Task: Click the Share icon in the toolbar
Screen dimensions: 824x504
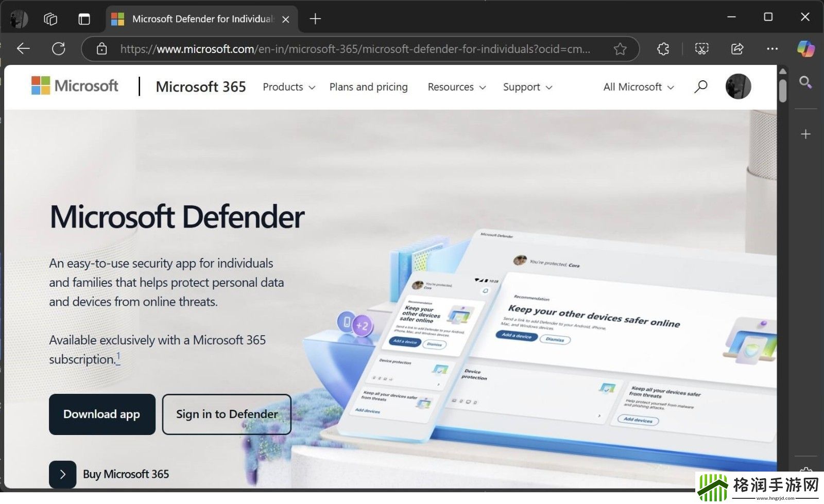Action: pos(737,49)
